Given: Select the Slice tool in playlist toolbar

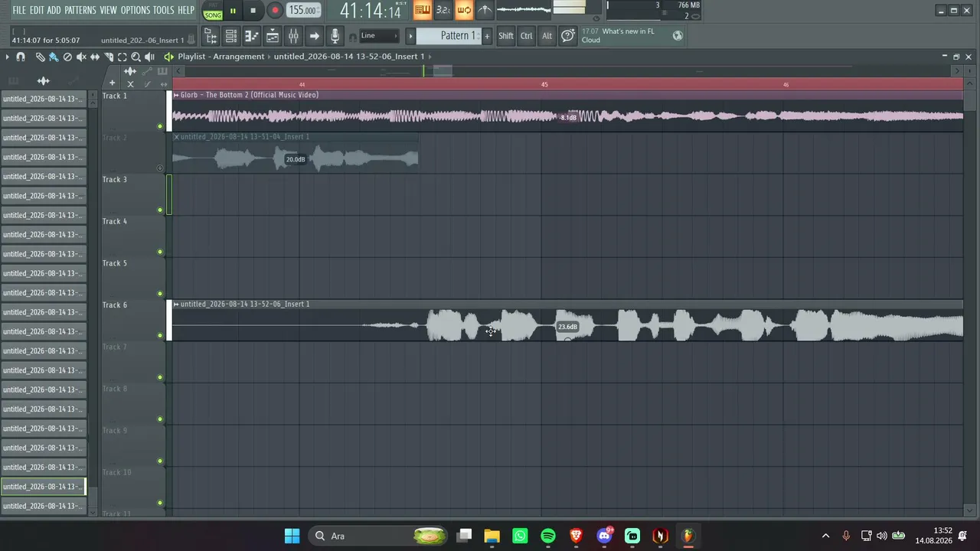Looking at the screenshot, I should click(x=109, y=57).
